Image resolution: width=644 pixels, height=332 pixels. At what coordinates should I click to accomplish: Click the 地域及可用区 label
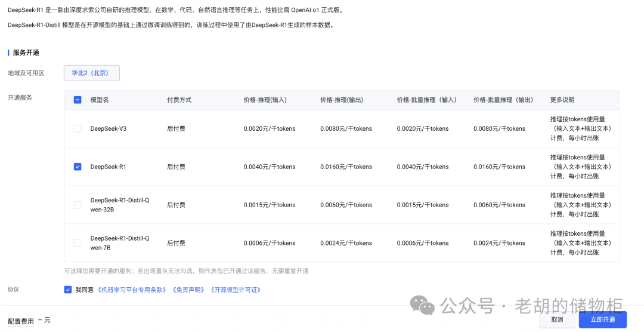[26, 73]
